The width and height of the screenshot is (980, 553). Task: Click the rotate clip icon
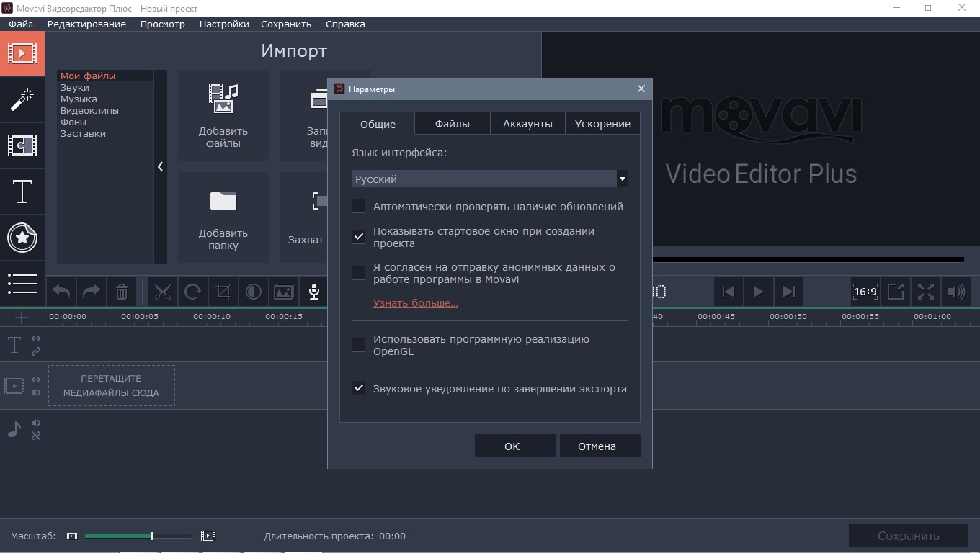coord(192,292)
